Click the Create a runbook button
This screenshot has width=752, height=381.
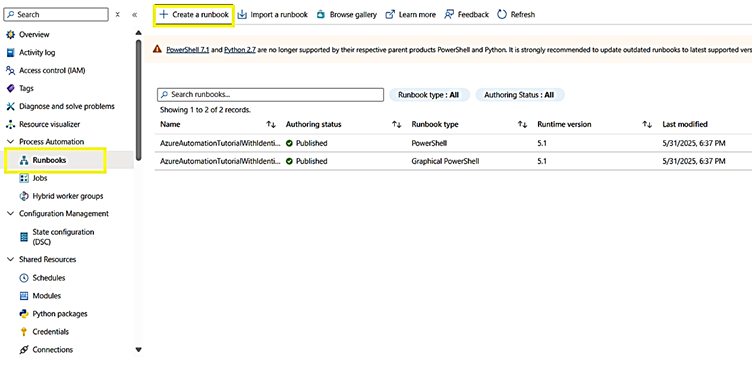point(194,15)
